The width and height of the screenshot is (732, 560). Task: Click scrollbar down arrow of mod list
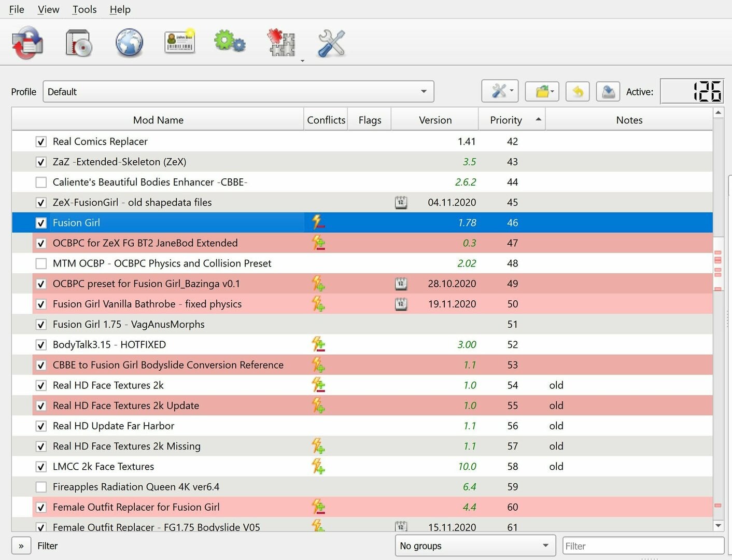coord(718,525)
